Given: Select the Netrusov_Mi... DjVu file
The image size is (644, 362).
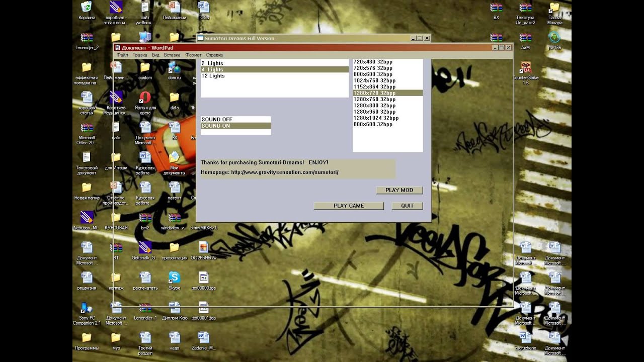Looking at the screenshot, I should [87, 217].
